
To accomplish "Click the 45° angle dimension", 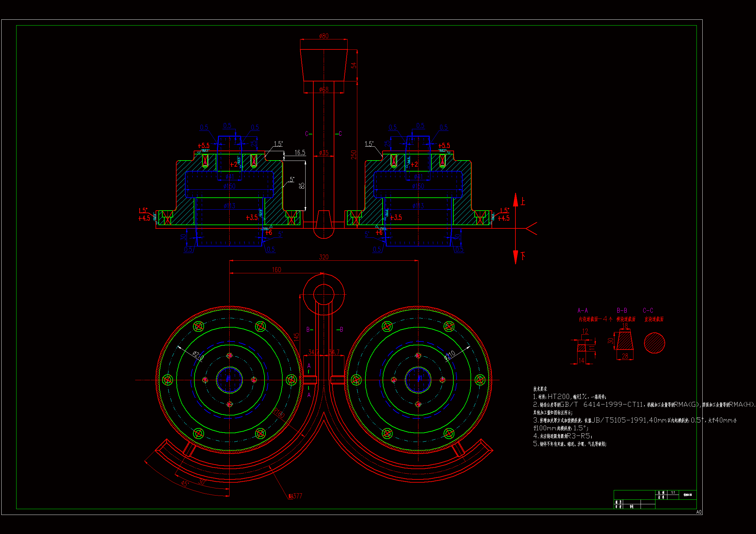I will point(185,484).
